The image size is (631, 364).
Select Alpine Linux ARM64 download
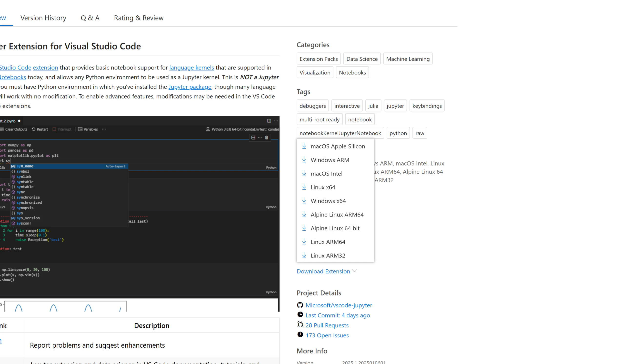pos(335,215)
